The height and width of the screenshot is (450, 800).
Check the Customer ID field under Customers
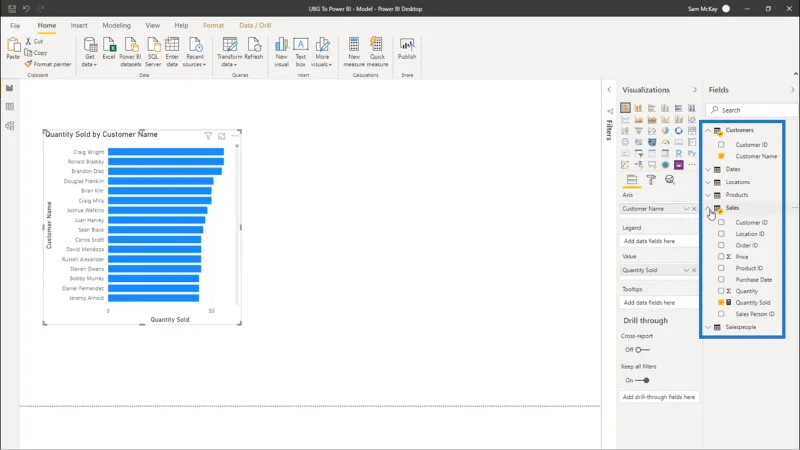(x=721, y=144)
